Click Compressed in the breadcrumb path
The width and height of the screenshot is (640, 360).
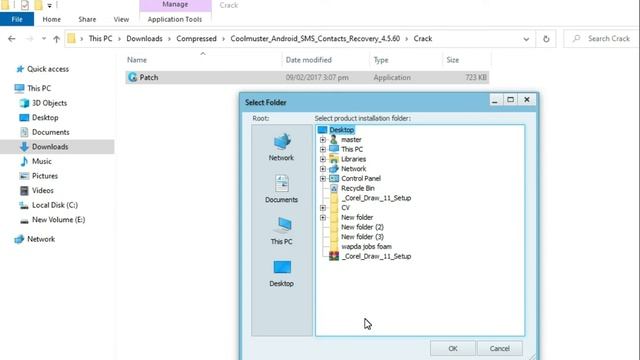(196, 39)
